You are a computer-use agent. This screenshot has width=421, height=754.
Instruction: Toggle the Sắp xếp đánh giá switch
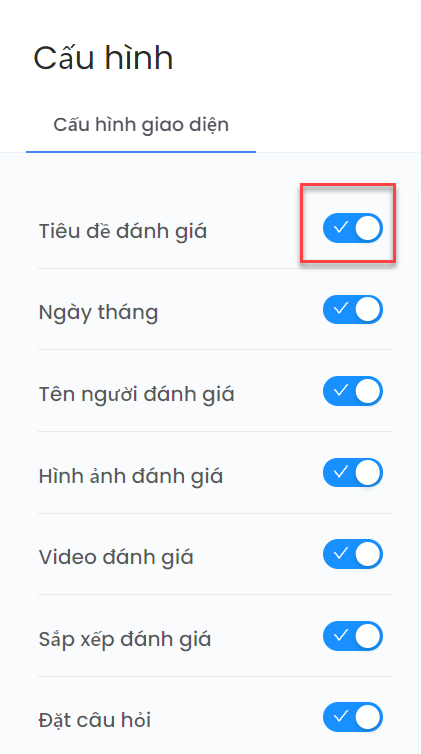[x=353, y=636]
